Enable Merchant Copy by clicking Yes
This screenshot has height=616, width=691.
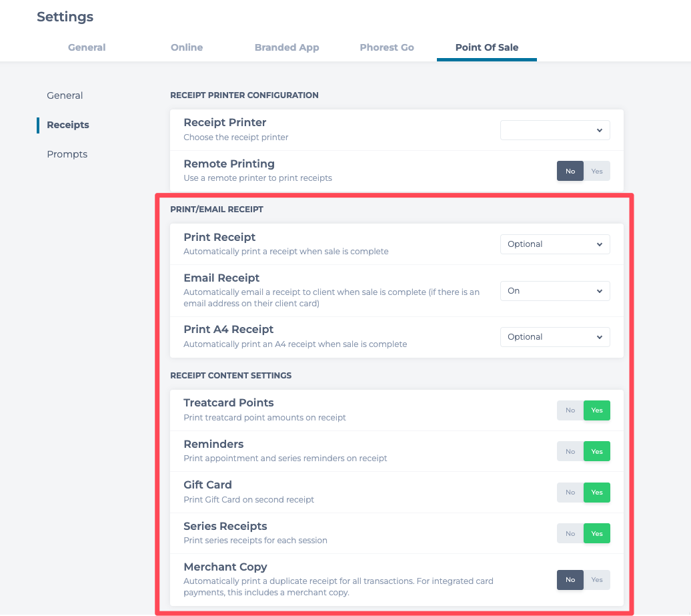coord(597,580)
